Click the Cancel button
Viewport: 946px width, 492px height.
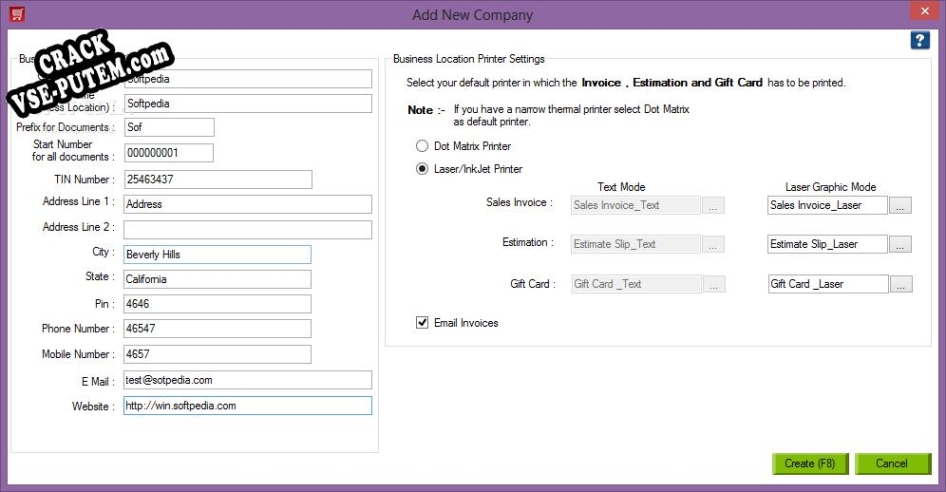click(891, 463)
